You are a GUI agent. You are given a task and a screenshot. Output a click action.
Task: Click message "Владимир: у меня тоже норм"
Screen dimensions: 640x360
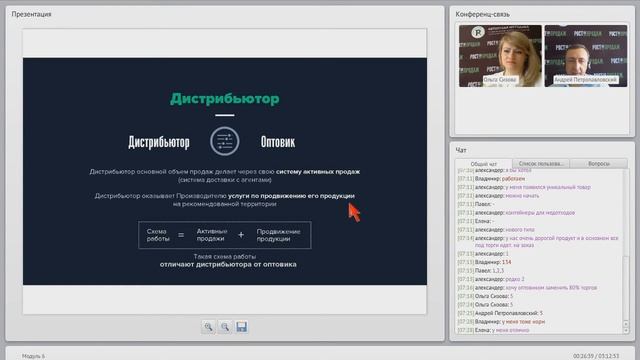[501, 322]
